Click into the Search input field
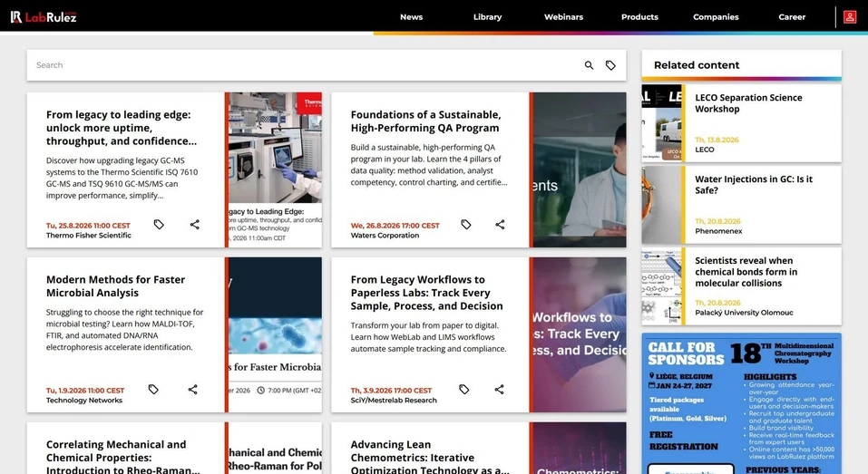Viewport: 868px width, 474px height. [305, 65]
